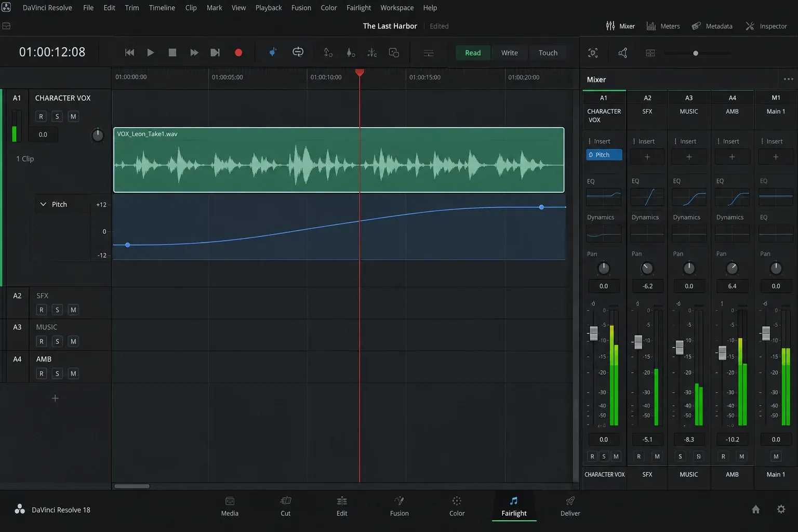Toggle the Pitch insert on A1 channel
The height and width of the screenshot is (532, 798).
coord(604,155)
